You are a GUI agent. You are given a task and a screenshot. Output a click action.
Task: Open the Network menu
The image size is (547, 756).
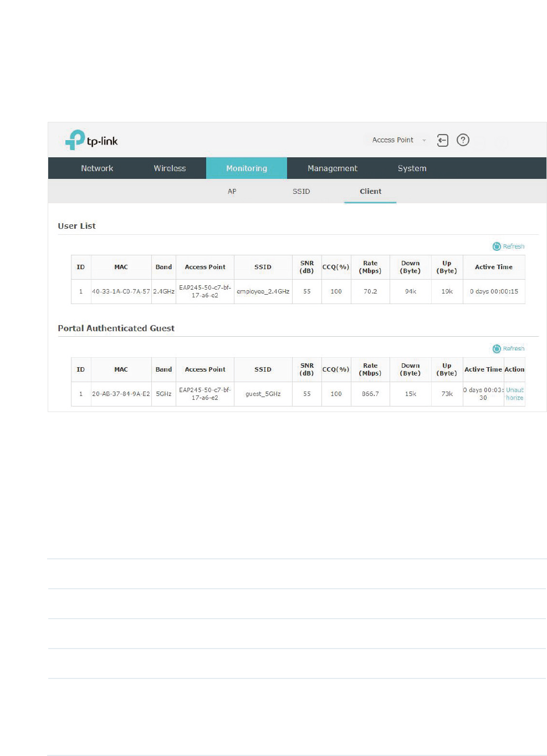(97, 168)
